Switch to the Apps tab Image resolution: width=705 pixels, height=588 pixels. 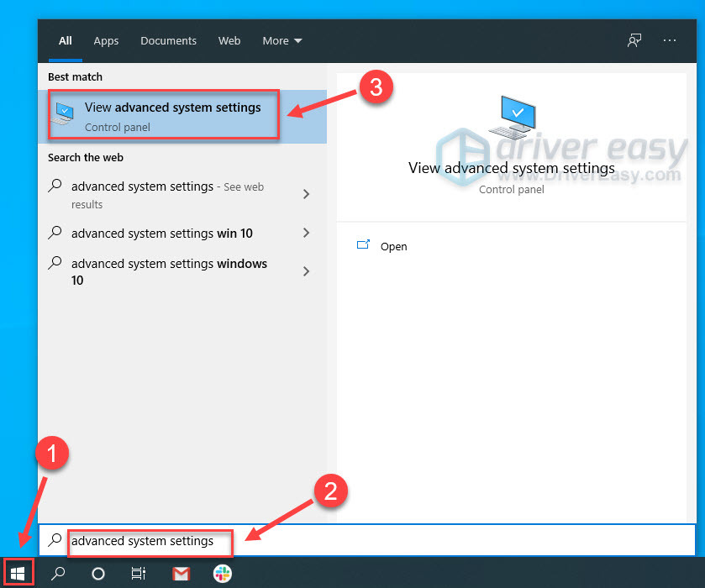(x=106, y=40)
